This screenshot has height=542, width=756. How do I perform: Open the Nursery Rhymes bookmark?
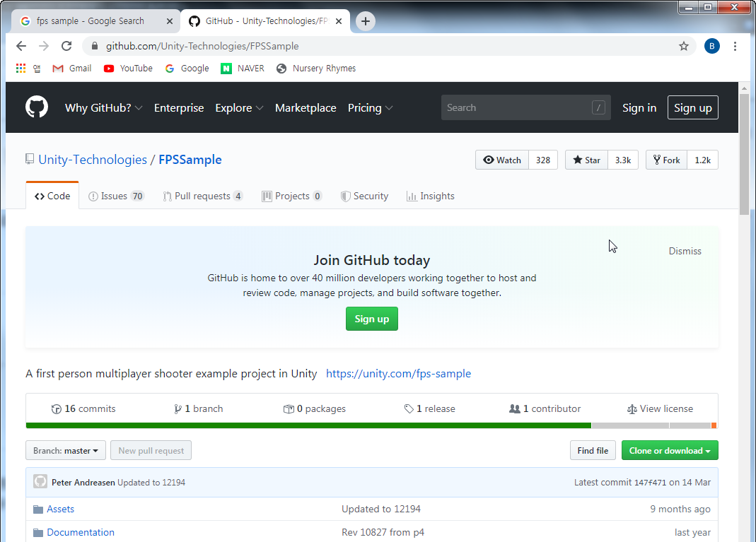coord(316,69)
